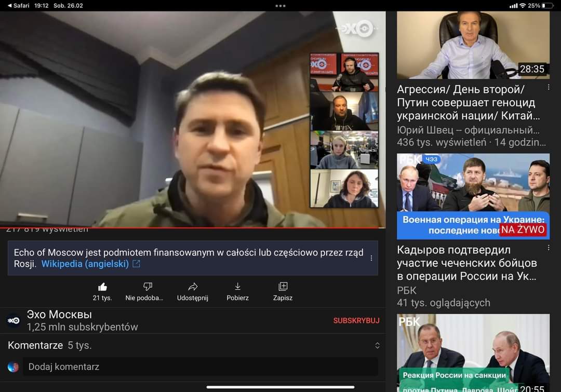Open the 28:35 Юрий Швец video thumbnail
This screenshot has height=392, width=561.
[x=473, y=45]
